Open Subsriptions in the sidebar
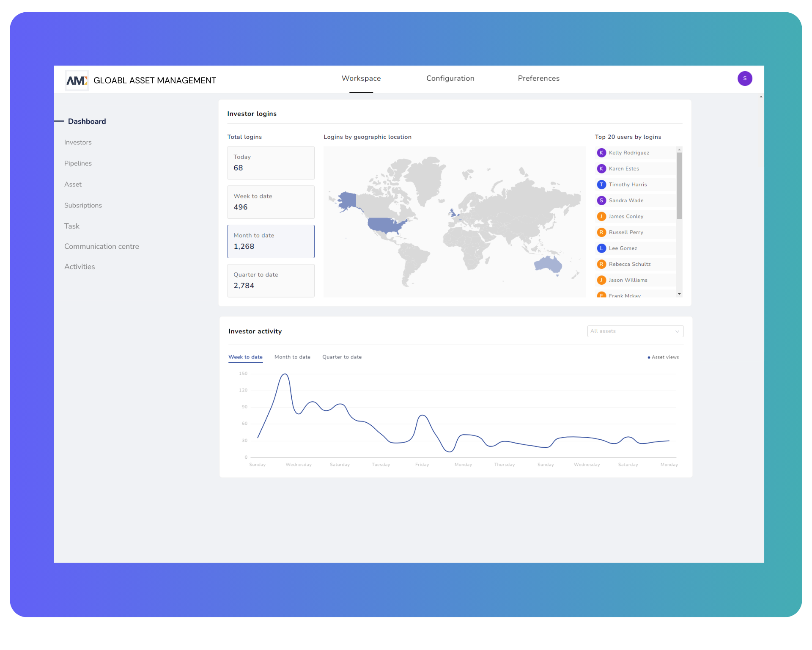The image size is (812, 650). 83,205
